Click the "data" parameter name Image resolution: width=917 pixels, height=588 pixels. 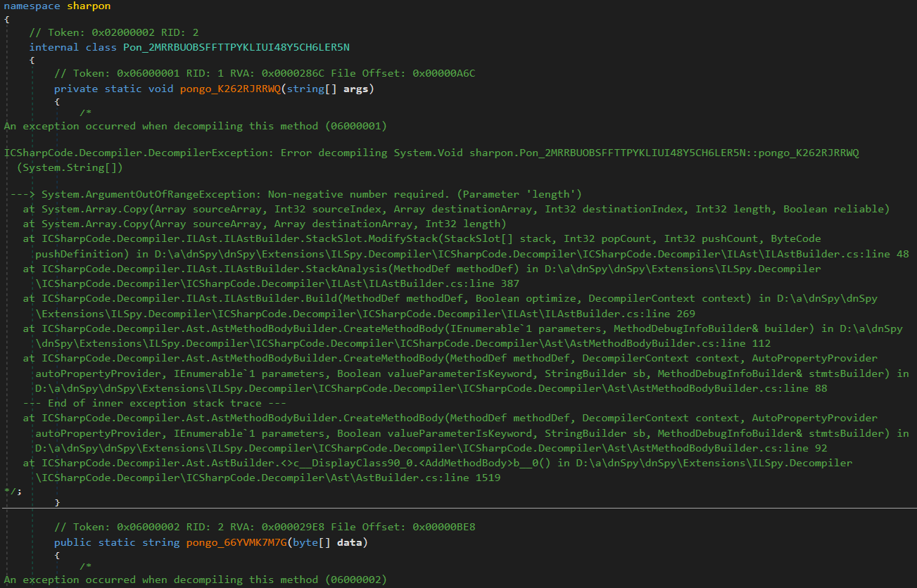350,542
